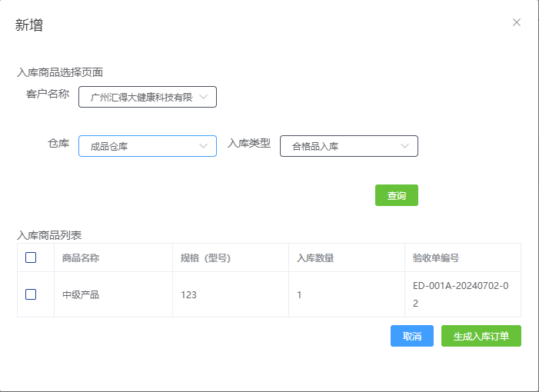Click the 规格（型号）column header
The image size is (539, 392).
tap(205, 257)
